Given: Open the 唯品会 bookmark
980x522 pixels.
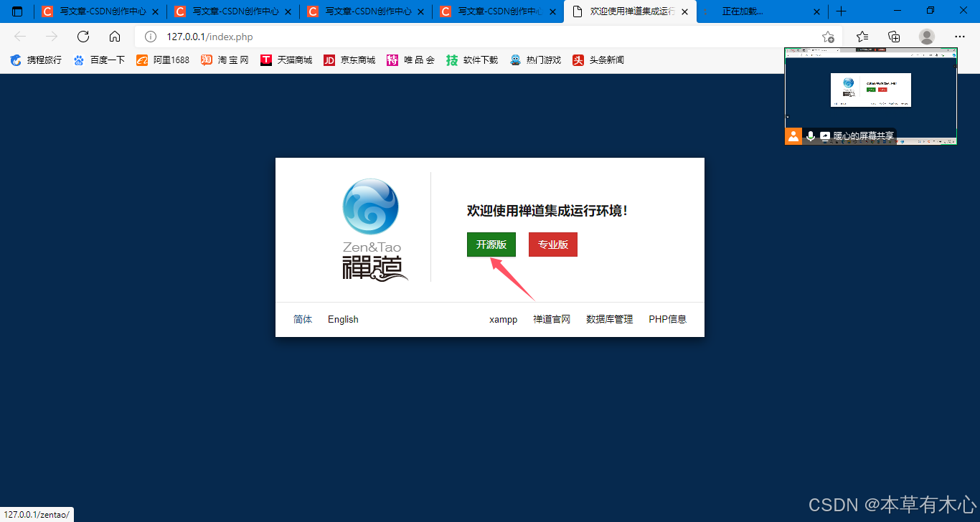Looking at the screenshot, I should click(x=410, y=60).
